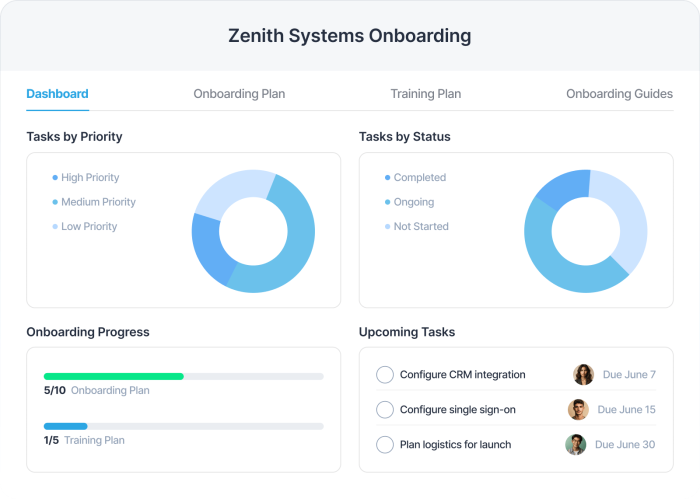Click avatar beside Configure single sign-on task
This screenshot has width=700, height=499.
click(x=578, y=410)
